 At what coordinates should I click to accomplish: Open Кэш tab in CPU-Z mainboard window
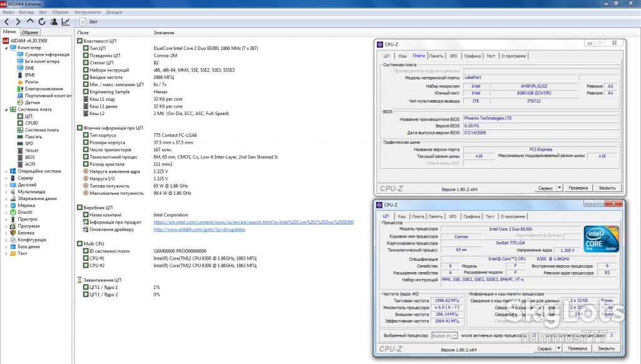click(403, 56)
